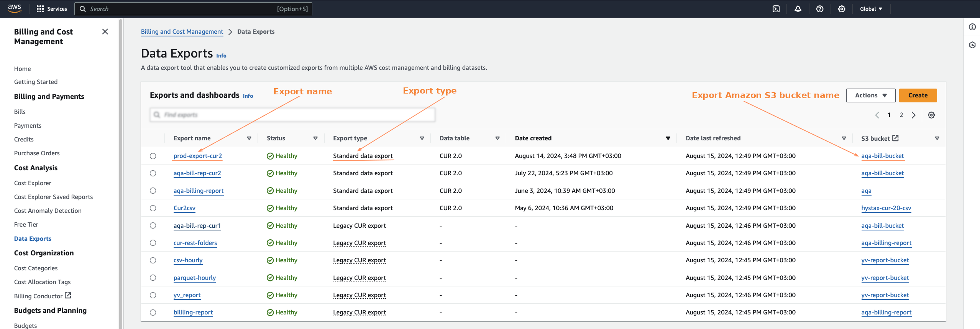This screenshot has width=980, height=329.
Task: Select the cur-rest-folders radio button
Action: point(153,243)
